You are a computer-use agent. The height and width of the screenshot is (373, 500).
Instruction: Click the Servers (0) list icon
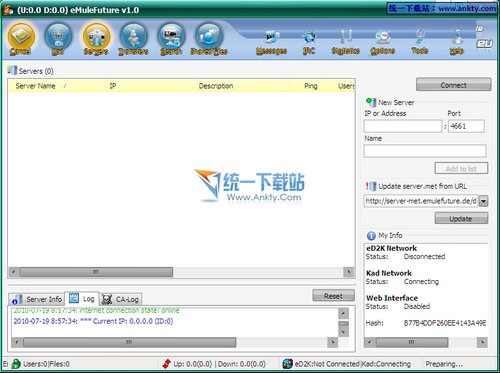click(12, 70)
